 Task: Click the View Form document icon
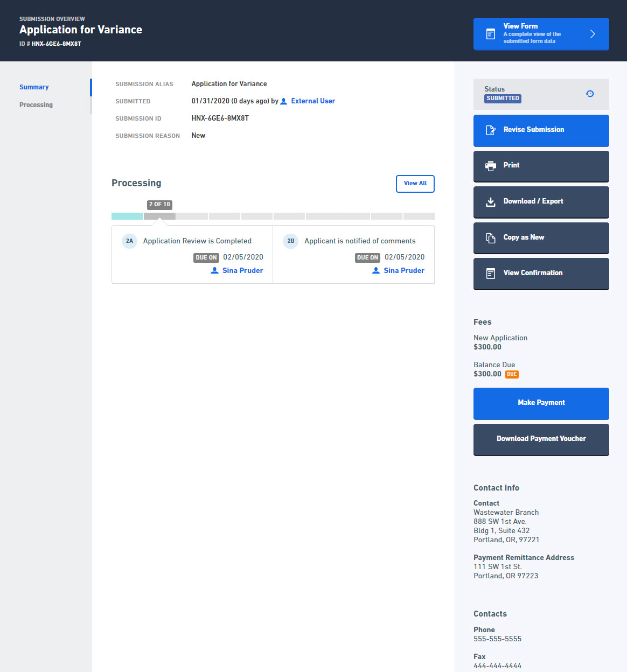(491, 34)
